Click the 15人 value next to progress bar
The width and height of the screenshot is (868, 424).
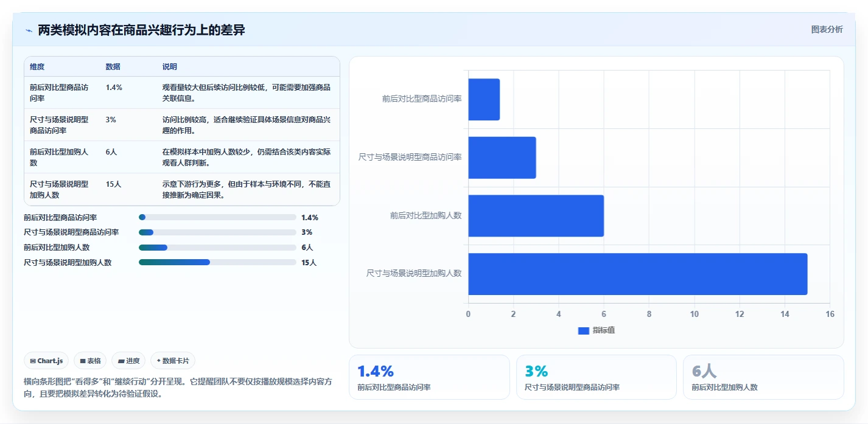click(x=309, y=263)
